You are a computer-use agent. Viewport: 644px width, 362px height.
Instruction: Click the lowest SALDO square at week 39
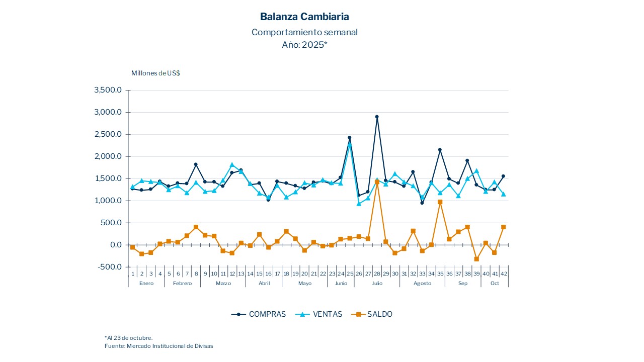476,259
